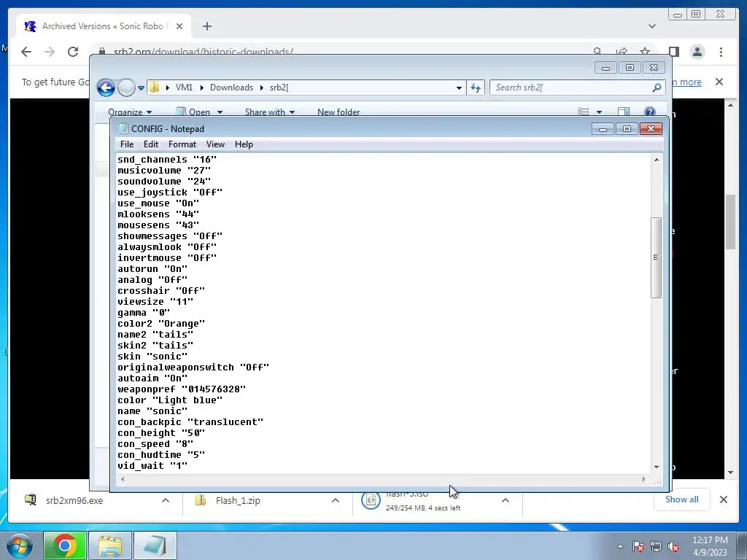Viewport: 747px width, 560px height.
Task: Click the muted volume tray icon
Action: 673,547
